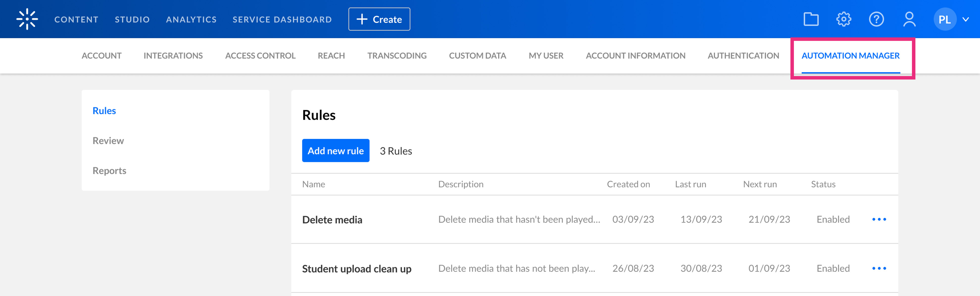This screenshot has height=296, width=980.
Task: Open the Transcoding tab
Action: (397, 56)
